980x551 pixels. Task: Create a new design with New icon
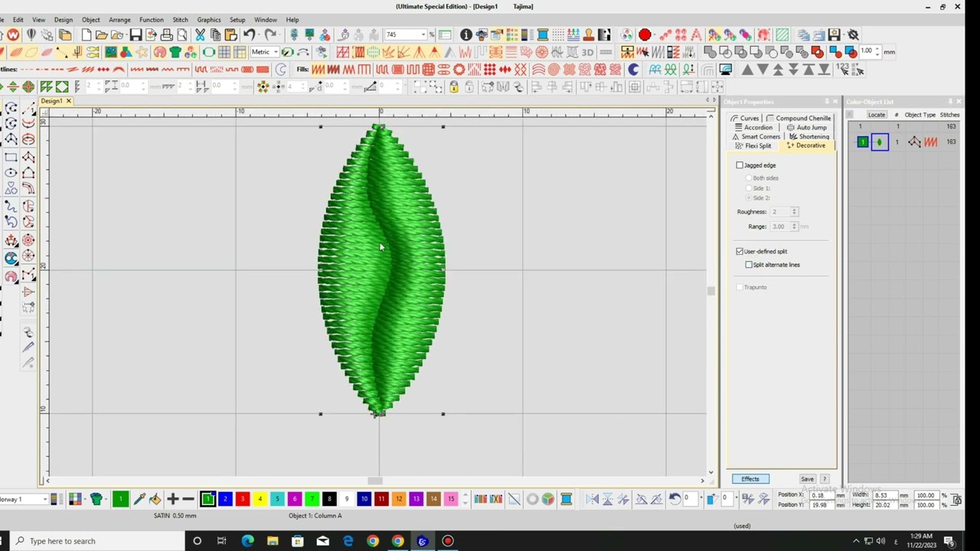pyautogui.click(x=86, y=35)
